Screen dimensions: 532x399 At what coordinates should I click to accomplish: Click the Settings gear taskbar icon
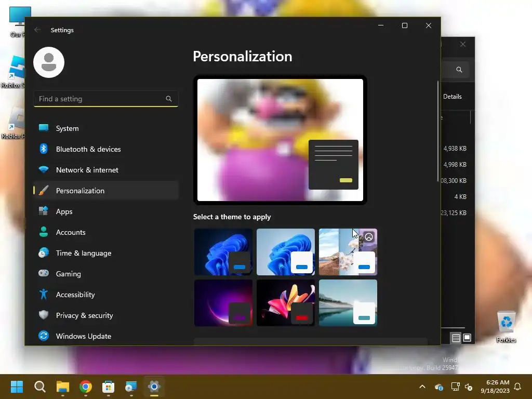[154, 387]
